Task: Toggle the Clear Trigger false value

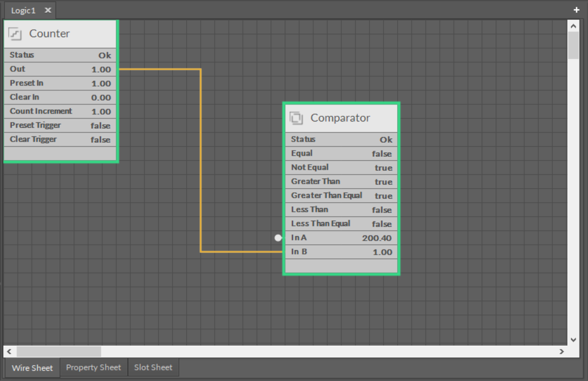Action: pos(101,140)
